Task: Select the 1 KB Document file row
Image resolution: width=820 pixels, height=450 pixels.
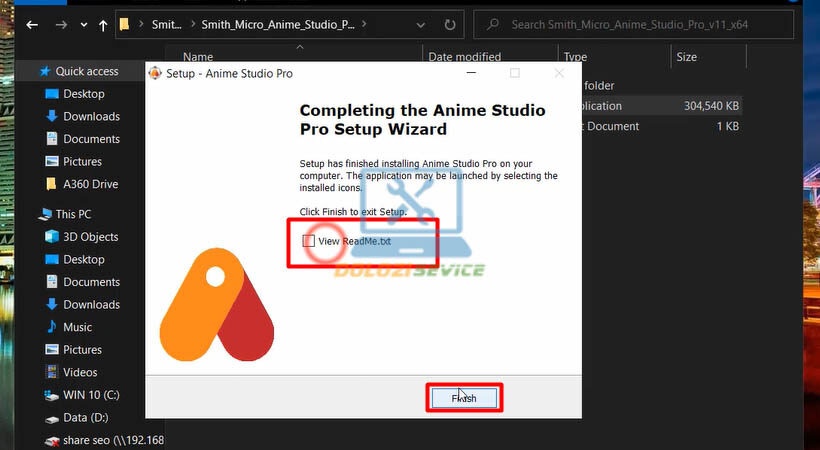Action: point(661,126)
